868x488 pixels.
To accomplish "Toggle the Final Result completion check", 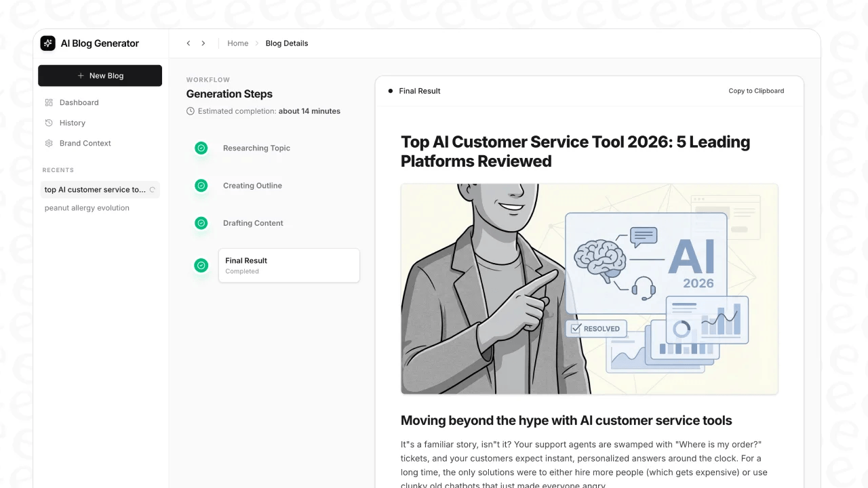I will pos(201,265).
